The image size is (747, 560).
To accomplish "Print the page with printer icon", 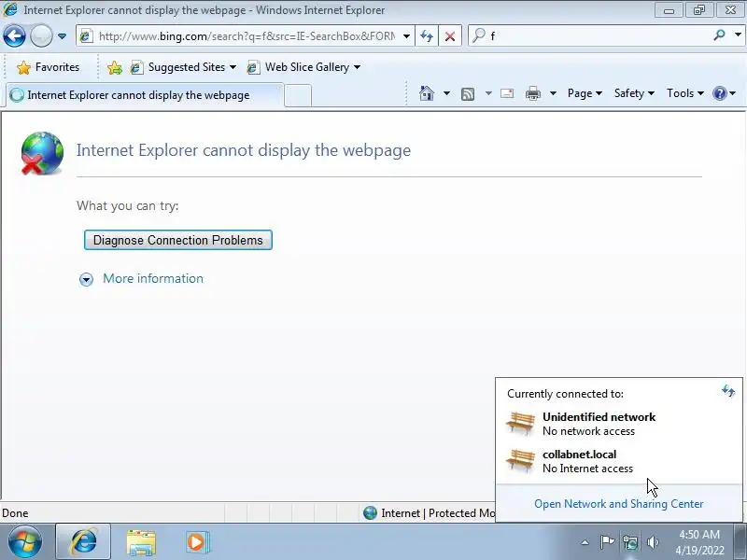I will pyautogui.click(x=532, y=93).
